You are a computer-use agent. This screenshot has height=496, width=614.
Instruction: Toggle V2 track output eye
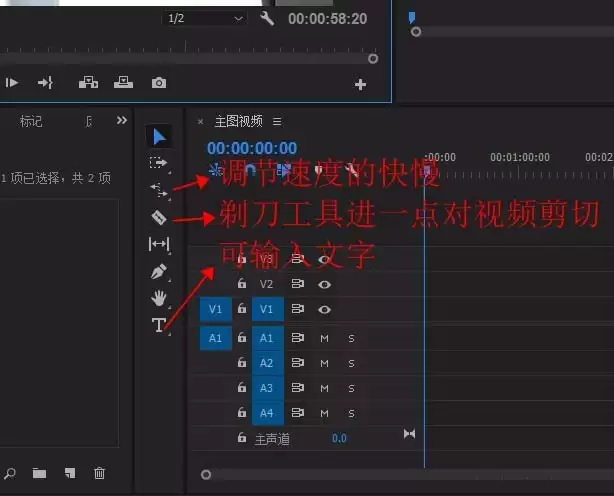click(324, 284)
